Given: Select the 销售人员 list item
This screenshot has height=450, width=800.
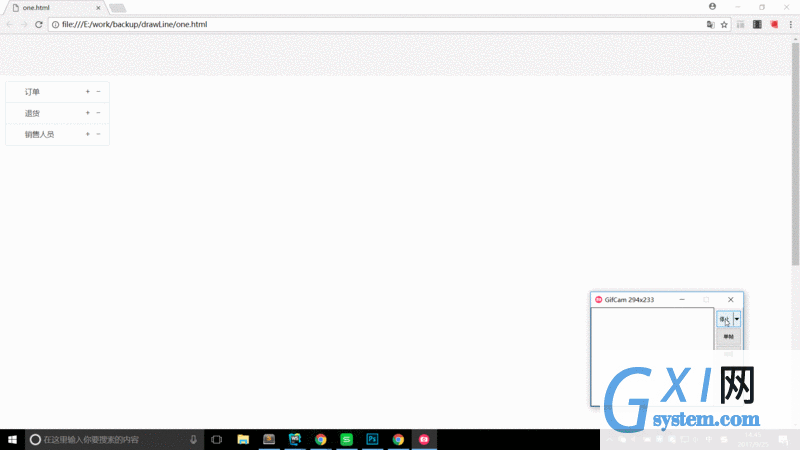Looking at the screenshot, I should tap(57, 135).
